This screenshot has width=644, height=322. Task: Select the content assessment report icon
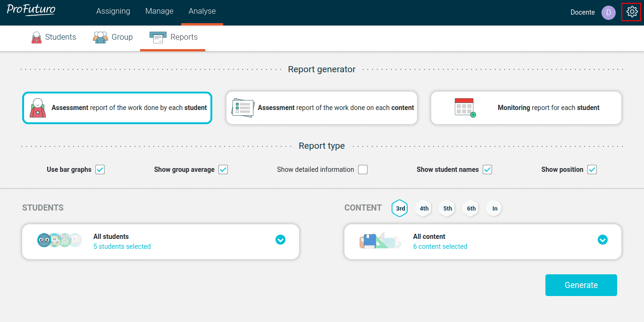coord(243,108)
